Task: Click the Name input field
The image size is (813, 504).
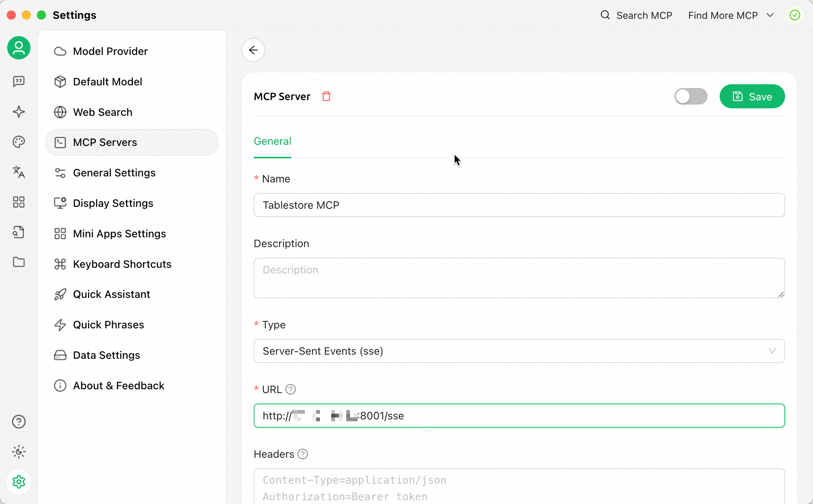Action: tap(519, 205)
